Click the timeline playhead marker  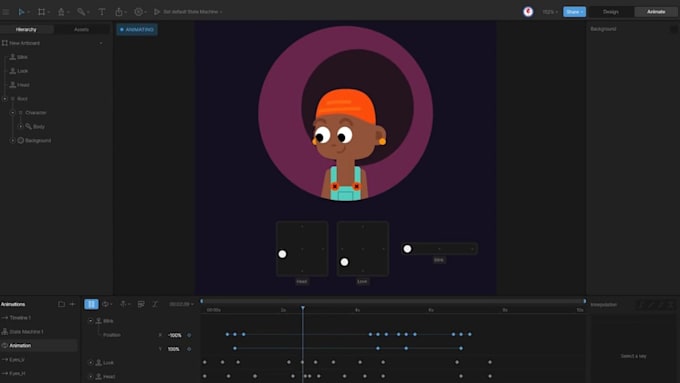[303, 308]
